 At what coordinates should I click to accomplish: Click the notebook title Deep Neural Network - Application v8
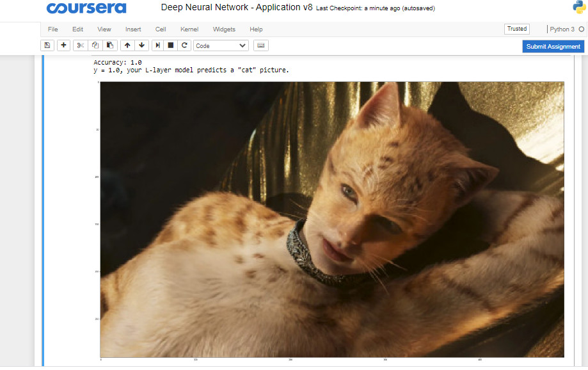(x=237, y=8)
